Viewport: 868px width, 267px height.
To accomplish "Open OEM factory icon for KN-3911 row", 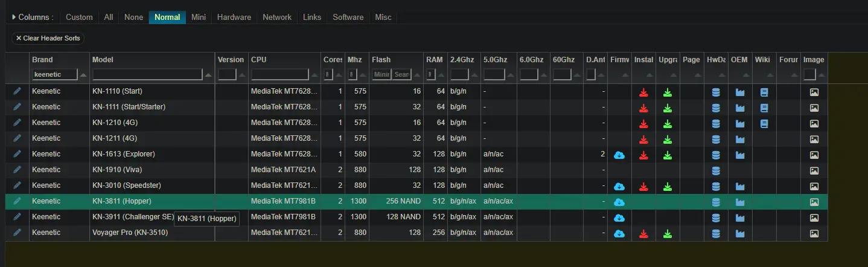I will [740, 218].
